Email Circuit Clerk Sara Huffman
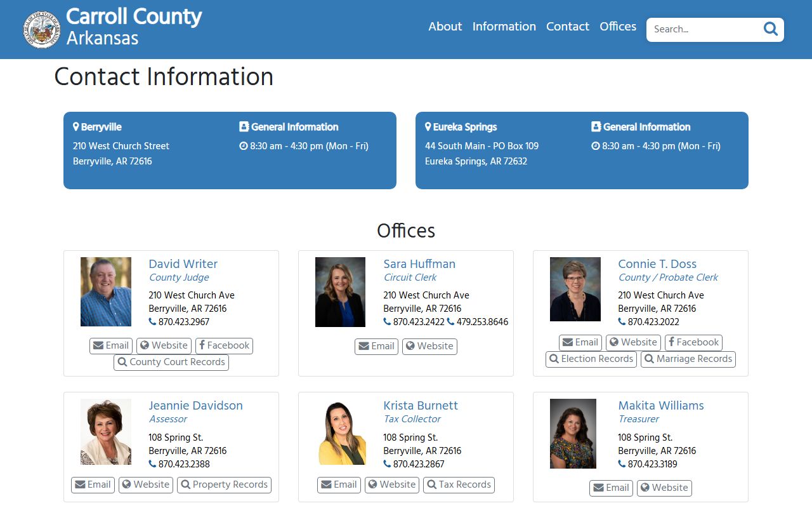This screenshot has height=508, width=812. pos(376,347)
